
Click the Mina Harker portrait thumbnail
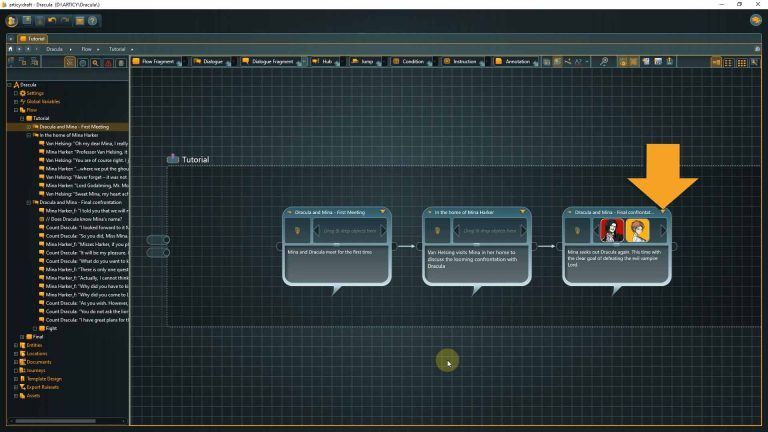click(638, 230)
